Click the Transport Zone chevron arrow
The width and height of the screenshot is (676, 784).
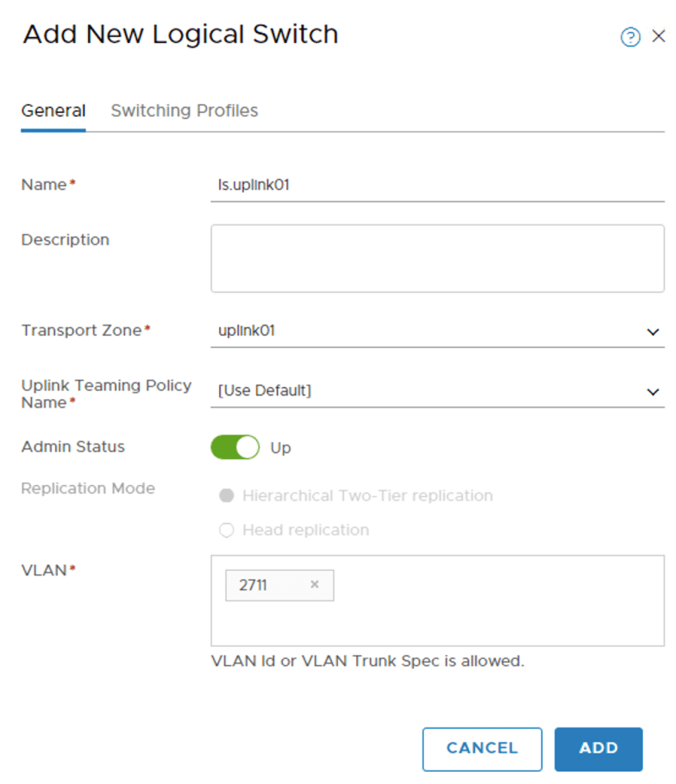653,332
